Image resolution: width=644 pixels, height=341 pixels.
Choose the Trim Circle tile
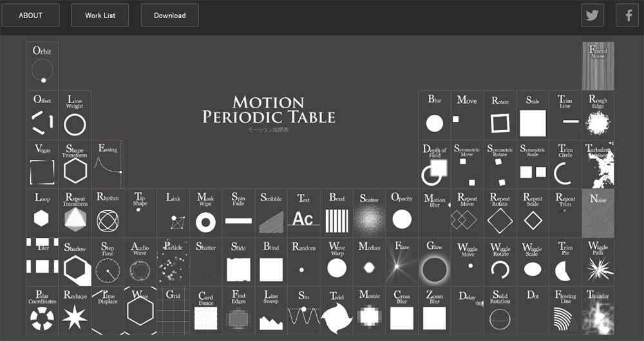[565, 165]
